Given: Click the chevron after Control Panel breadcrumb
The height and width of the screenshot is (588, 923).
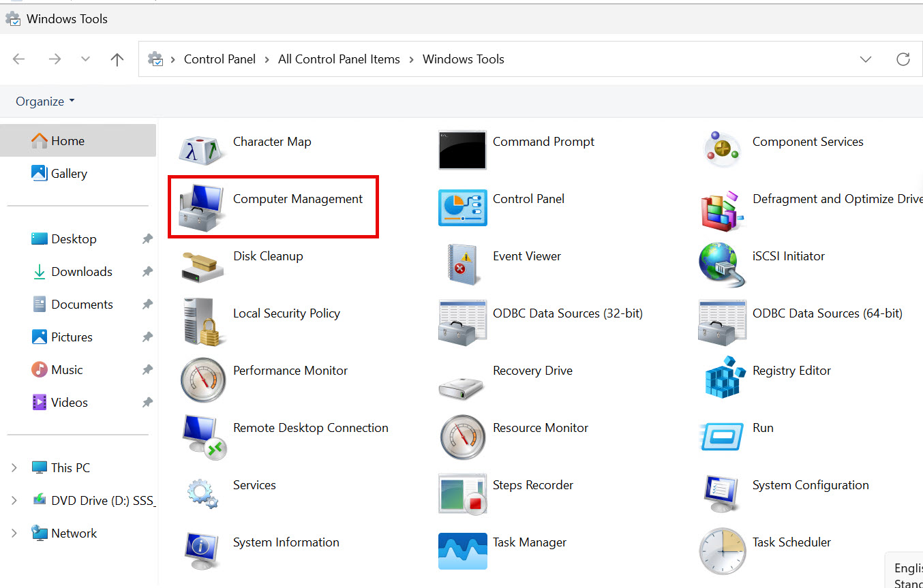Looking at the screenshot, I should tap(267, 59).
